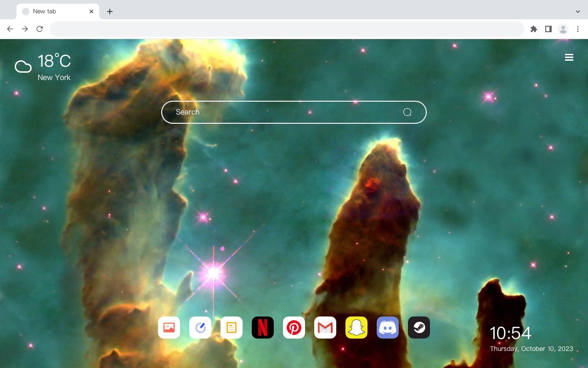The width and height of the screenshot is (588, 368).
Task: Click into the page Search field
Action: [x=294, y=112]
